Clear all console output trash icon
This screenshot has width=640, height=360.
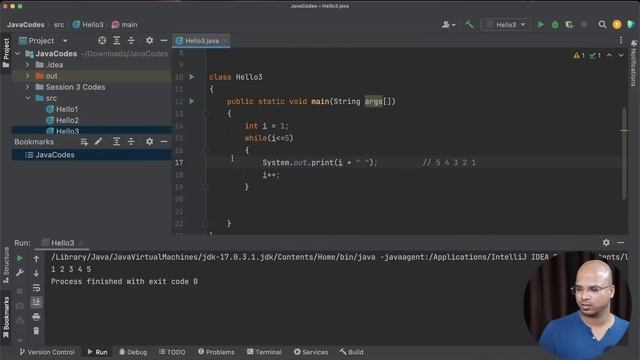(36, 331)
